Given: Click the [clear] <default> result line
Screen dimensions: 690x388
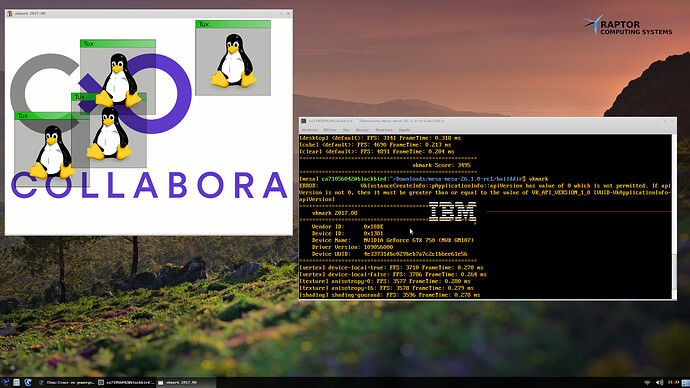Looking at the screenshot, I should click(377, 152).
